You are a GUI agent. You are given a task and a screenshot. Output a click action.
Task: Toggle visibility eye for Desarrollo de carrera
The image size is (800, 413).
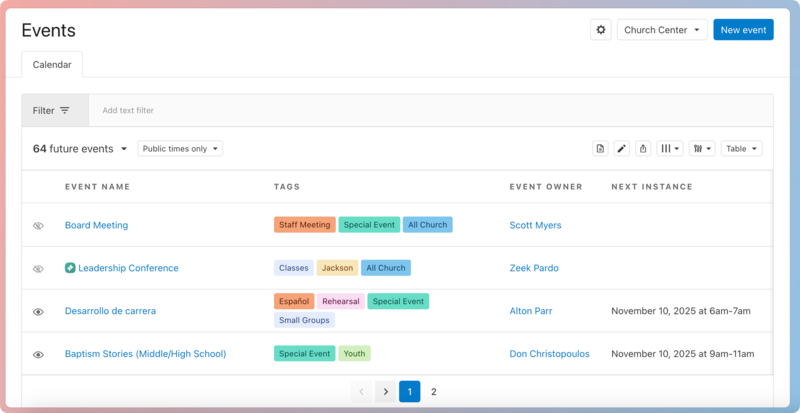click(38, 312)
